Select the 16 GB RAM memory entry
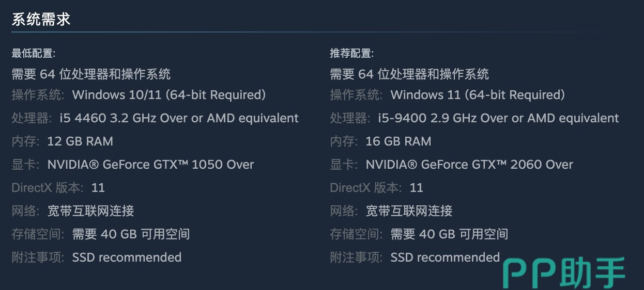This screenshot has width=644, height=290. 398,141
